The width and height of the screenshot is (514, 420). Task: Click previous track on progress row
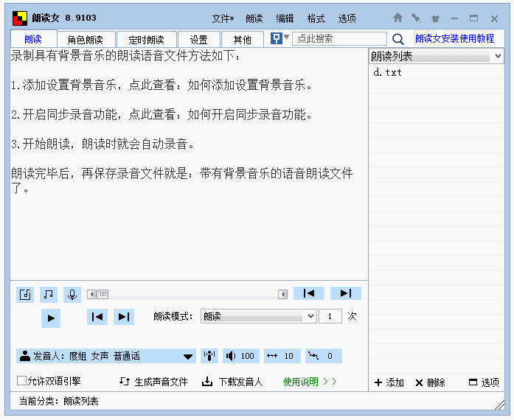[309, 293]
